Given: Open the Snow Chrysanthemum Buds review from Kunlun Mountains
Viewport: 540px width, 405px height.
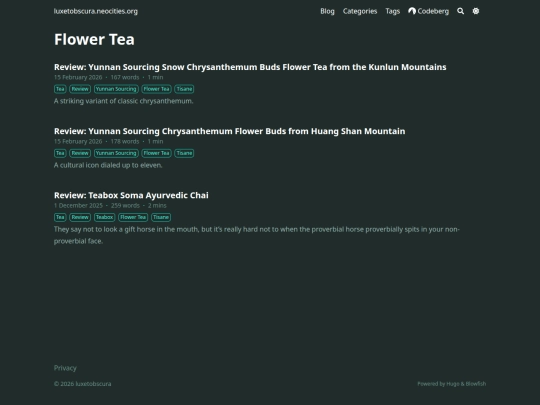Looking at the screenshot, I should click(250, 67).
